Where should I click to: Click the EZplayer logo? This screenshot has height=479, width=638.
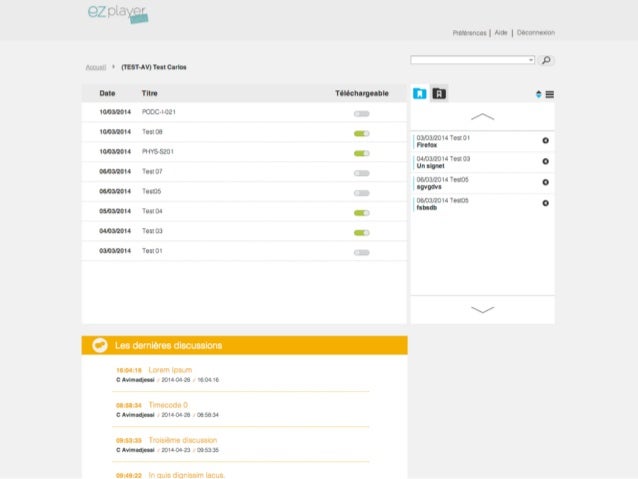pyautogui.click(x=118, y=14)
